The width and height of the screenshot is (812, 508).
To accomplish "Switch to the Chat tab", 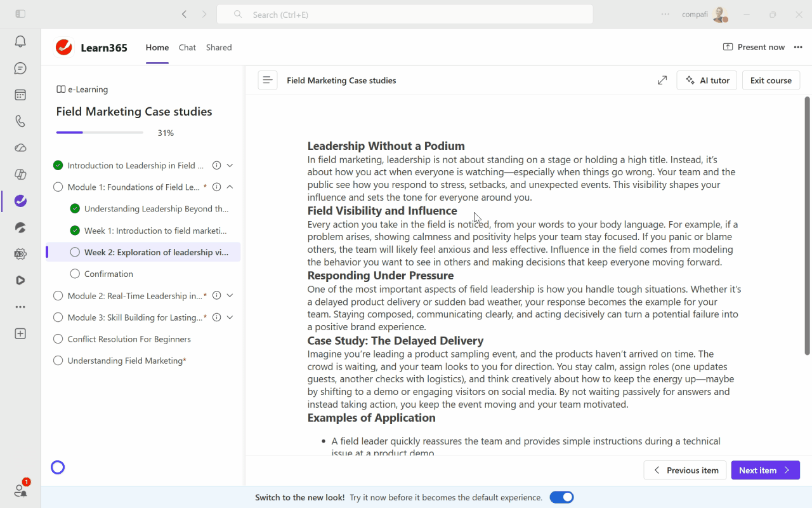I will [x=187, y=48].
